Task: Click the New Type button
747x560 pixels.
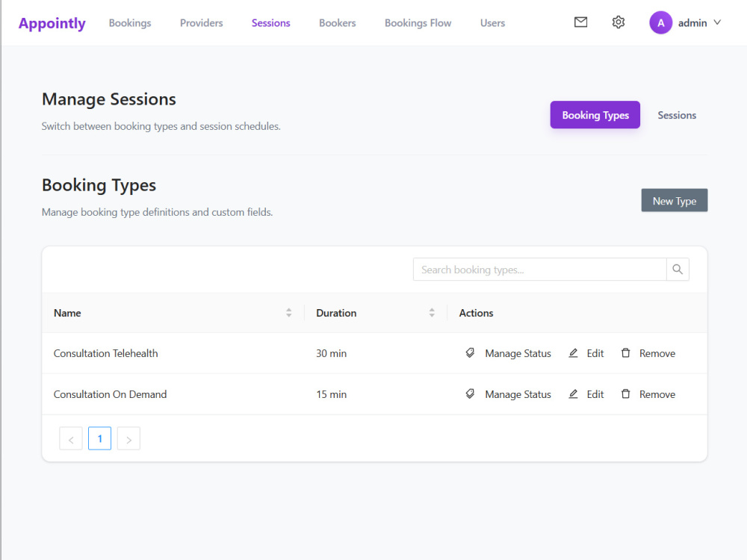Action: [674, 200]
